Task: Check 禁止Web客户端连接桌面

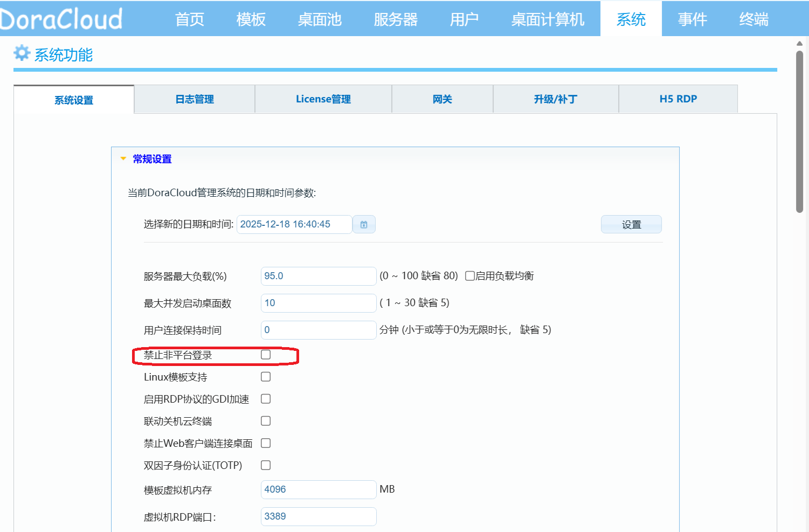Action: tap(266, 443)
